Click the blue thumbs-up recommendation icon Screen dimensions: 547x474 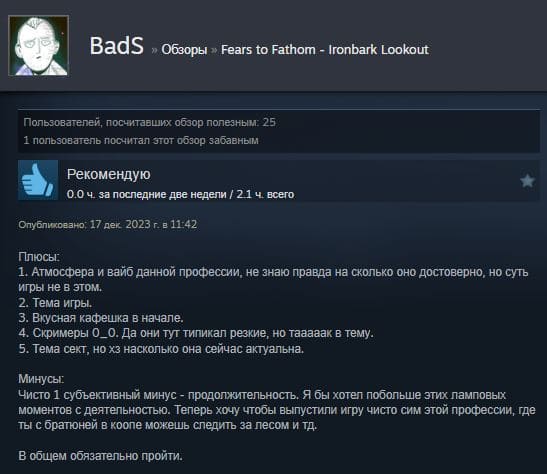coord(38,180)
